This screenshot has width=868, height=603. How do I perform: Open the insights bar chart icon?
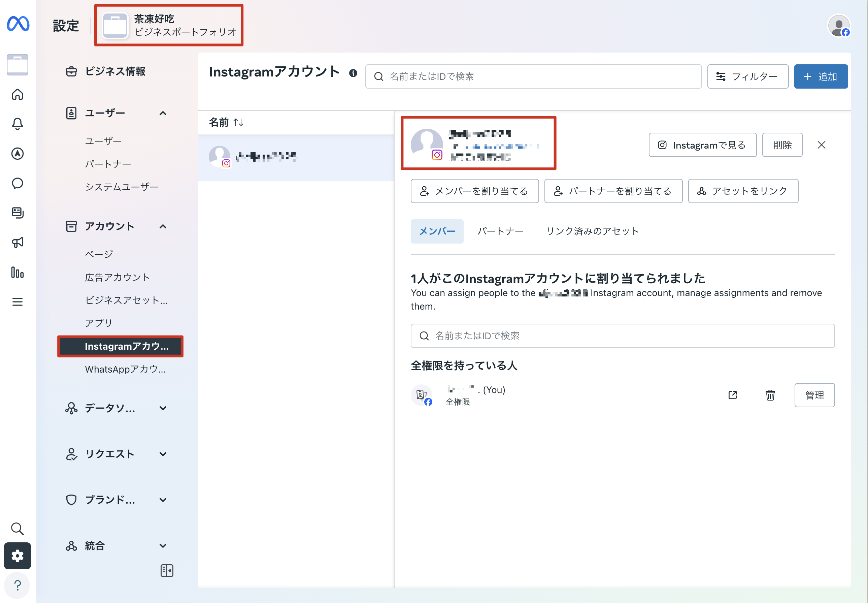[x=18, y=272]
